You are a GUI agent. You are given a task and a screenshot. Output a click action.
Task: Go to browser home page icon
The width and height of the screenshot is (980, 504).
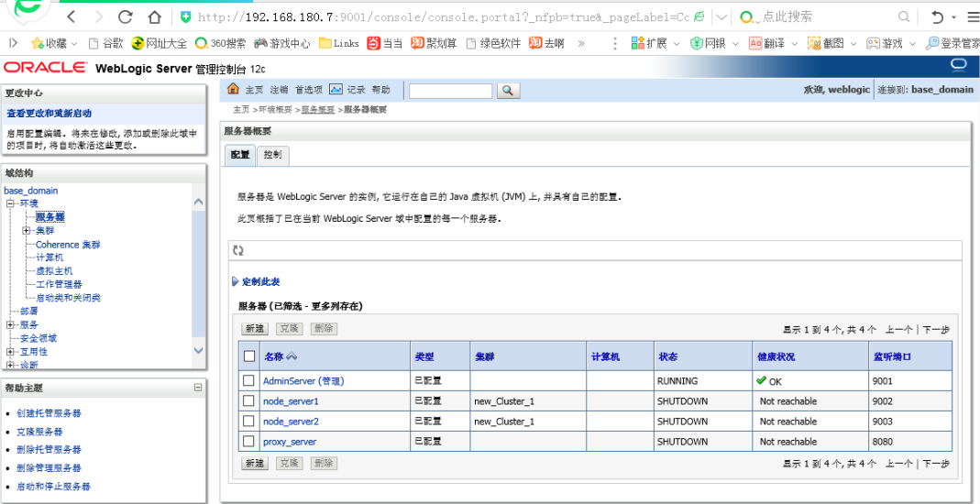(x=154, y=16)
